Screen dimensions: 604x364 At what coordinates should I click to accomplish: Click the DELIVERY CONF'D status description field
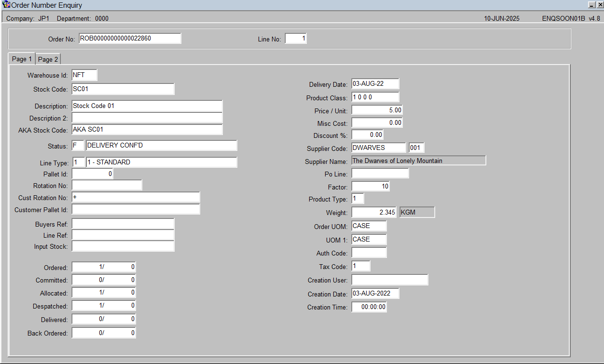coord(162,146)
